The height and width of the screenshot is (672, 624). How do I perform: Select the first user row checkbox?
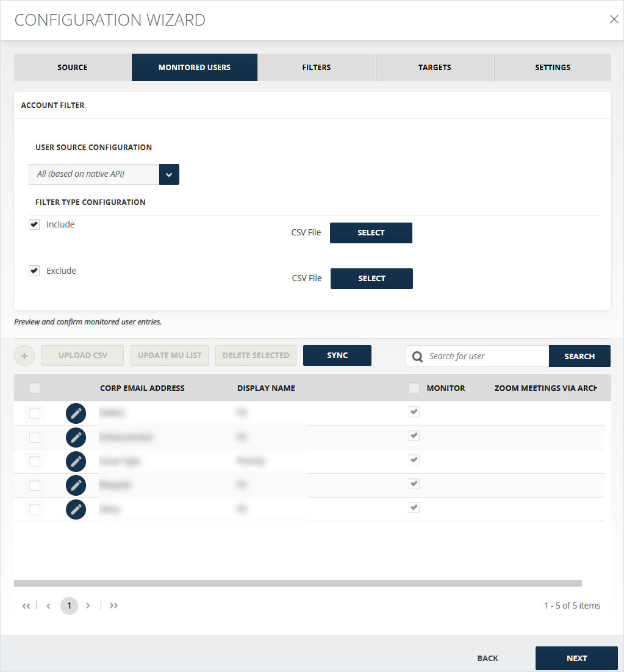pyautogui.click(x=35, y=413)
